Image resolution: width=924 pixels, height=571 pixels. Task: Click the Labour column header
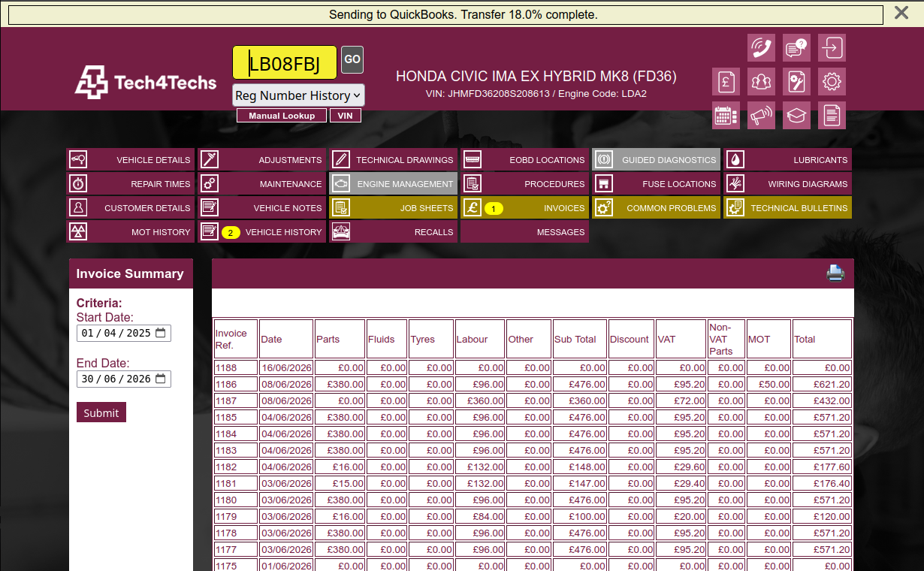click(480, 339)
